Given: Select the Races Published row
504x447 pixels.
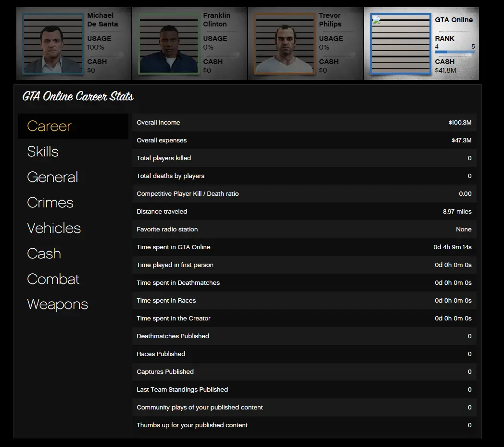Looking at the screenshot, I should pyautogui.click(x=304, y=354).
